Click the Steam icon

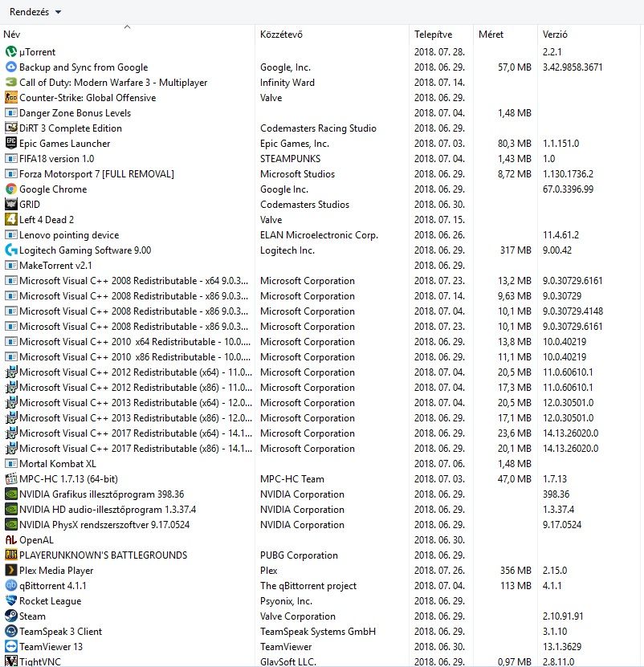click(x=11, y=616)
